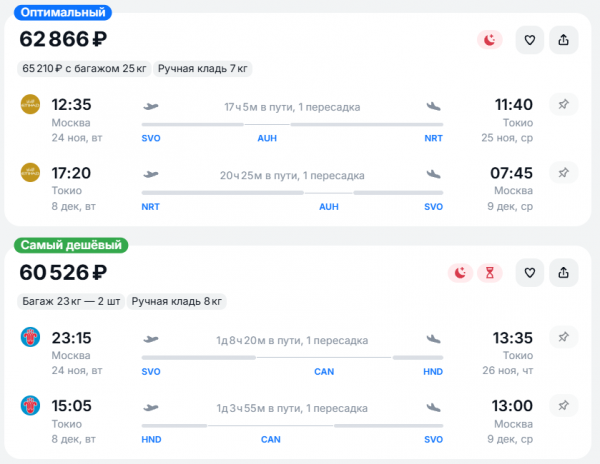Click Багаж 23 кг — 2 шт chip
Image resolution: width=600 pixels, height=464 pixels.
pos(71,301)
